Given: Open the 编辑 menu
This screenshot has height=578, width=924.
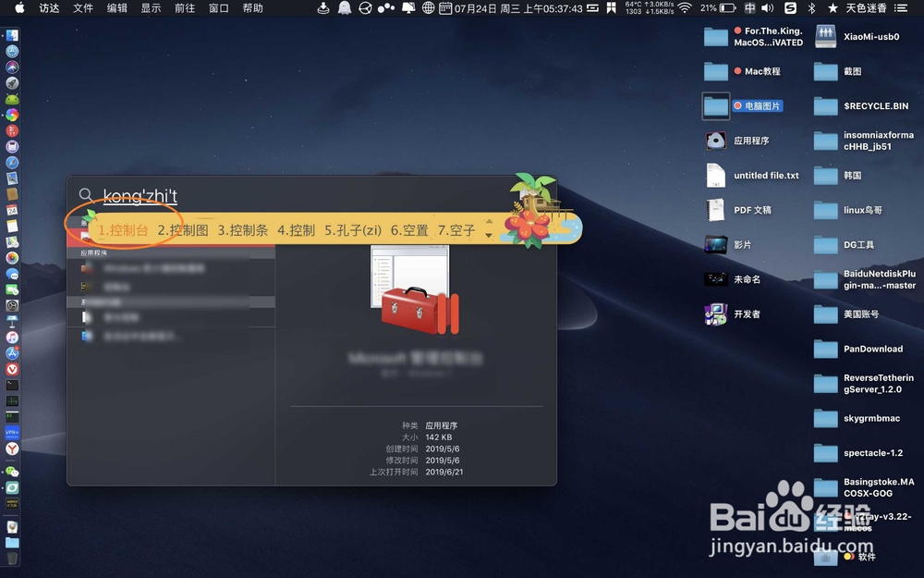Looking at the screenshot, I should pyautogui.click(x=117, y=8).
